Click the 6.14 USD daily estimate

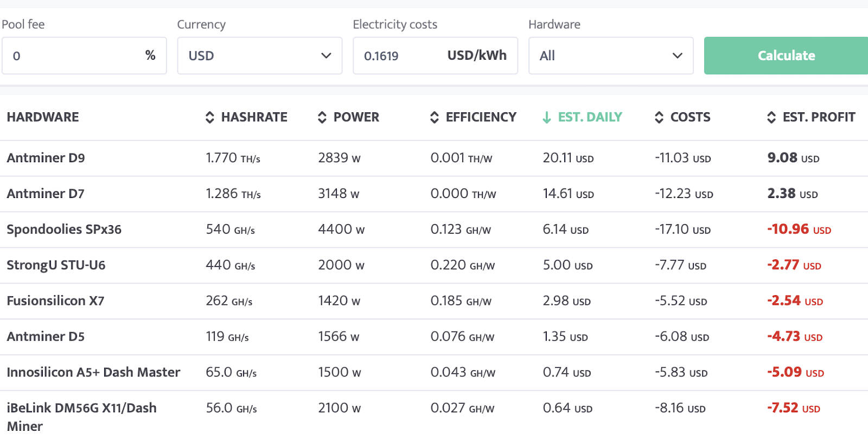(566, 229)
